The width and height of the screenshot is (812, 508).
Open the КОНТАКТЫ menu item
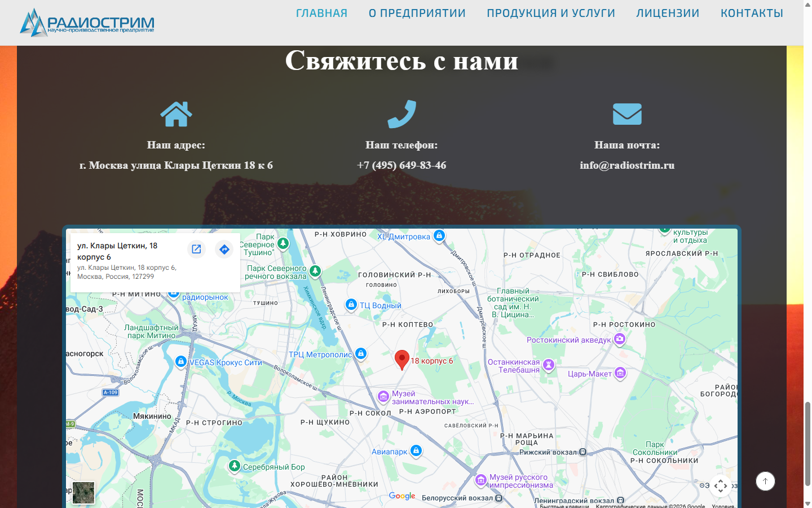[x=752, y=13]
